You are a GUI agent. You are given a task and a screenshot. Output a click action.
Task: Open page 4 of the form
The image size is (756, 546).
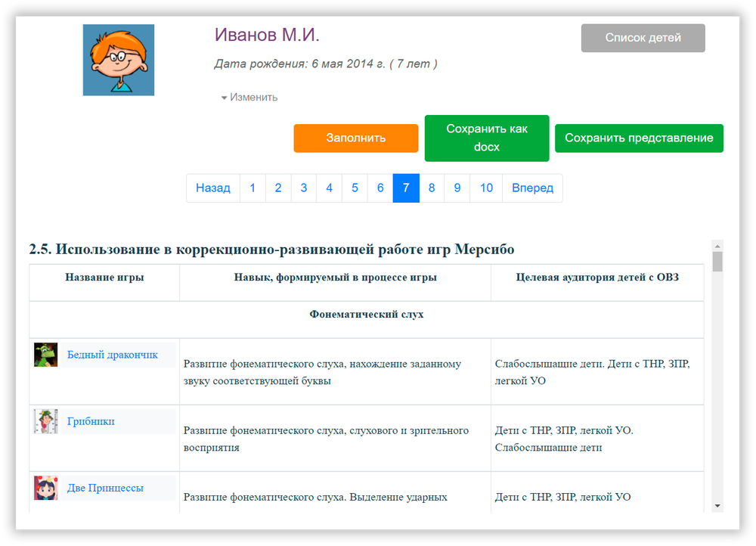(x=329, y=188)
